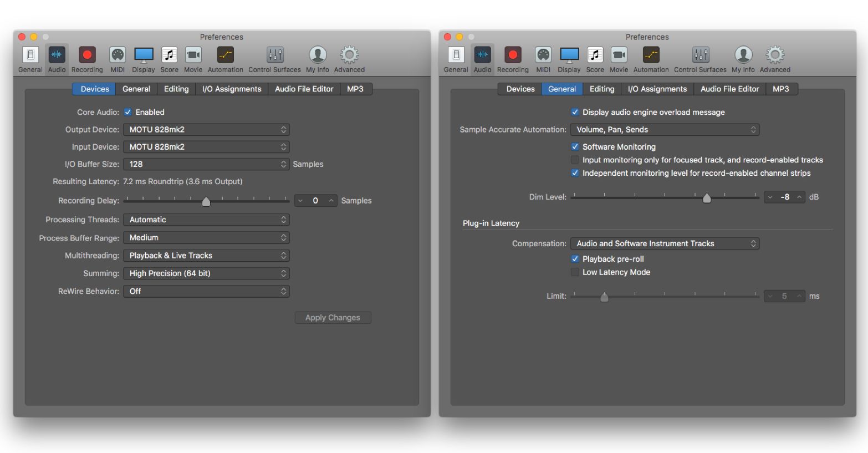Click the Dim Level slider handle

click(707, 198)
